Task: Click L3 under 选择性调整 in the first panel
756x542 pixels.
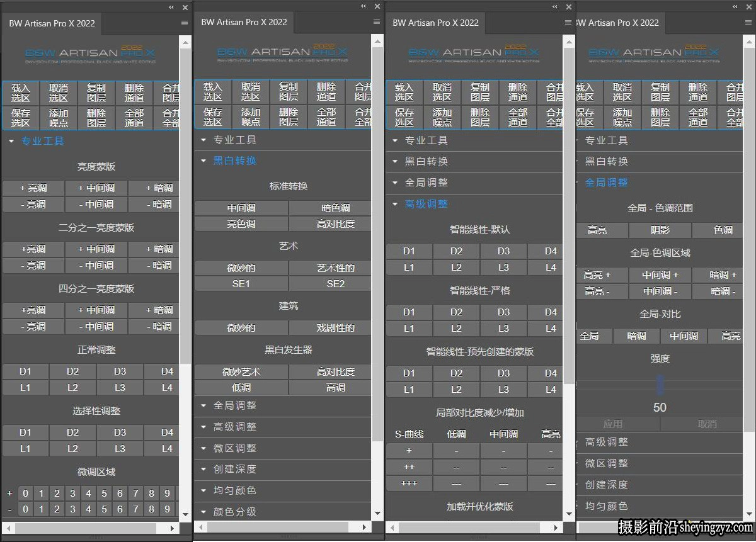Action: click(x=120, y=449)
